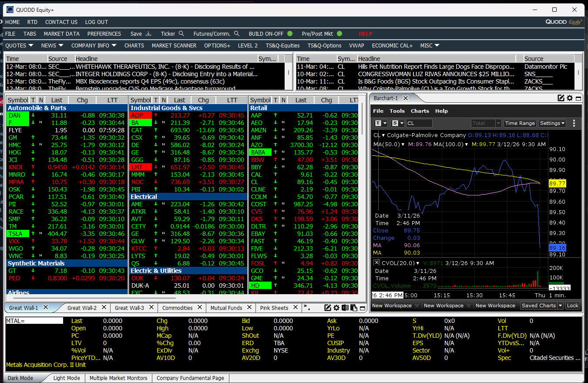Image resolution: width=588 pixels, height=383 pixels.
Task: Open the TABS menu
Action: 30,34
